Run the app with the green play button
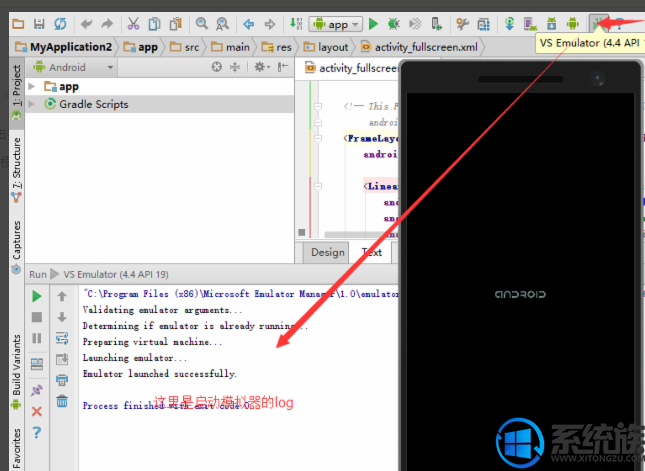This screenshot has width=645, height=471. 373,24
